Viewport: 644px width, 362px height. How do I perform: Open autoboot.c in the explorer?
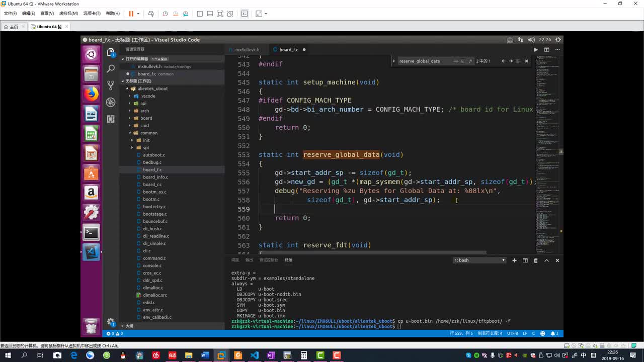click(x=154, y=155)
